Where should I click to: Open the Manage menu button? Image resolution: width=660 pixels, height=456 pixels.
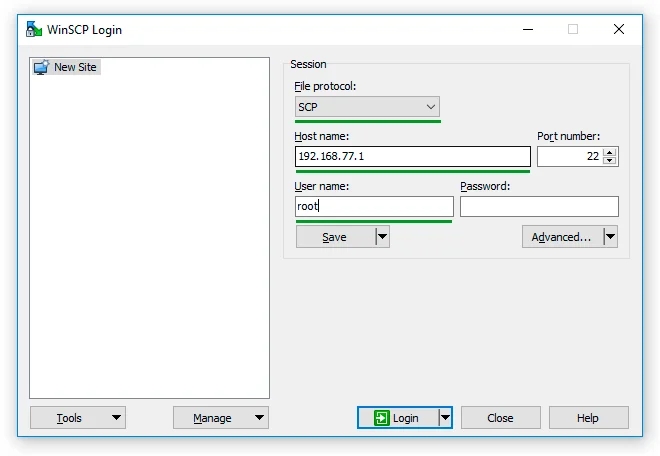(221, 418)
